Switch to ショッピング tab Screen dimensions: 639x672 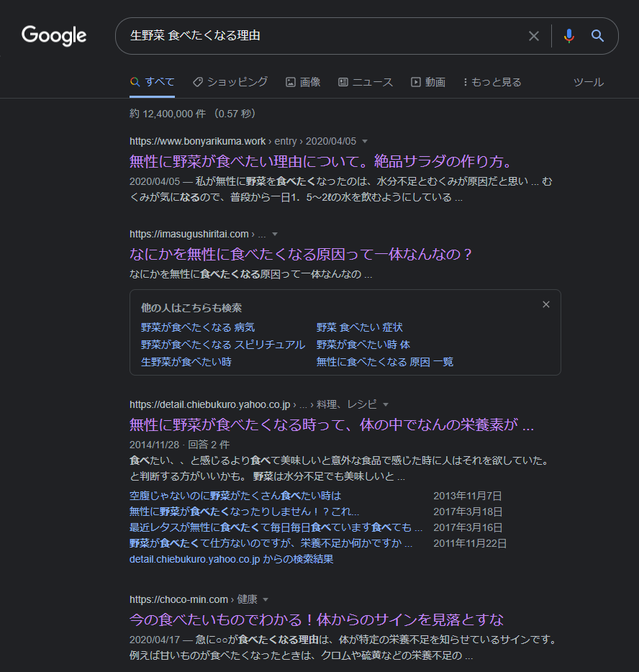tap(230, 82)
